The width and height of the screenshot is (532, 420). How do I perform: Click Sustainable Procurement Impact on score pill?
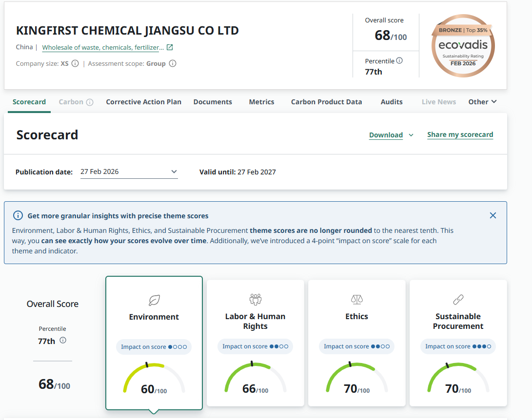(458, 346)
